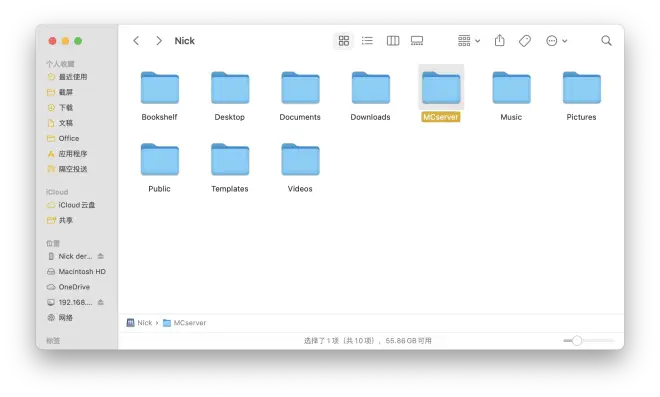Select the Pictures folder icon
Screen dimensions: 660x397
coord(582,88)
